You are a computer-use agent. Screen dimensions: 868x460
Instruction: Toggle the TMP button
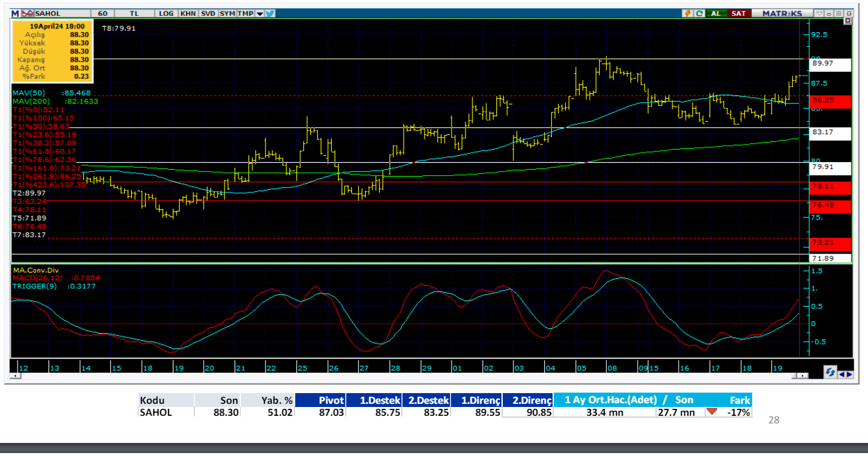pyautogui.click(x=245, y=13)
